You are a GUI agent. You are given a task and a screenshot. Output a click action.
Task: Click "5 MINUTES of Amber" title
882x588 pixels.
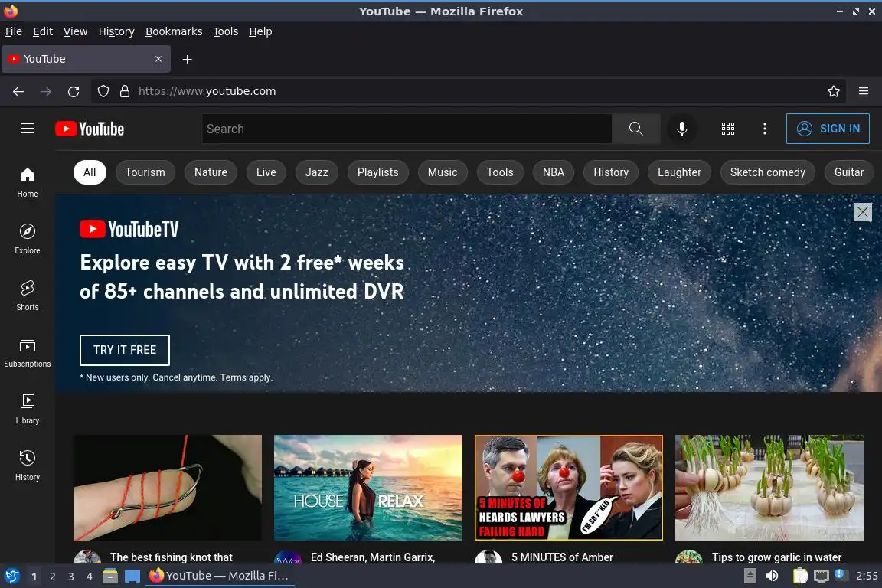pyautogui.click(x=562, y=557)
